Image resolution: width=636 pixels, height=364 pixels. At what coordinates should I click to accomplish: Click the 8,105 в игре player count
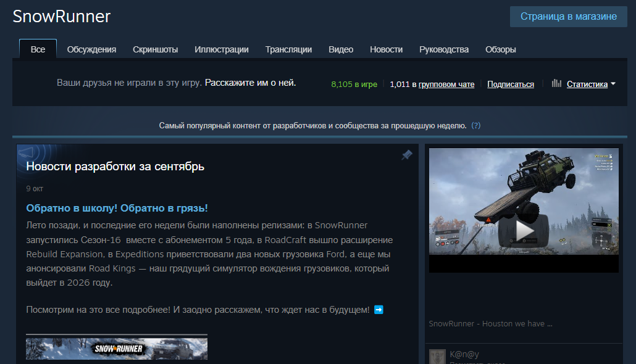click(354, 85)
